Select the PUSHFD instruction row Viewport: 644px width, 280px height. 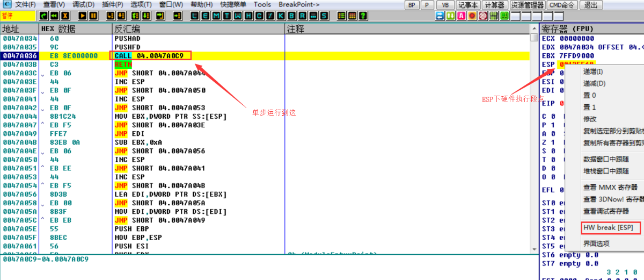point(265,47)
